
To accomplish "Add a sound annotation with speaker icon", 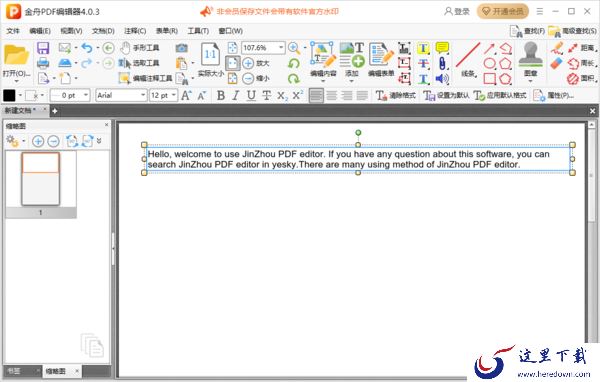I will pyautogui.click(x=442, y=79).
